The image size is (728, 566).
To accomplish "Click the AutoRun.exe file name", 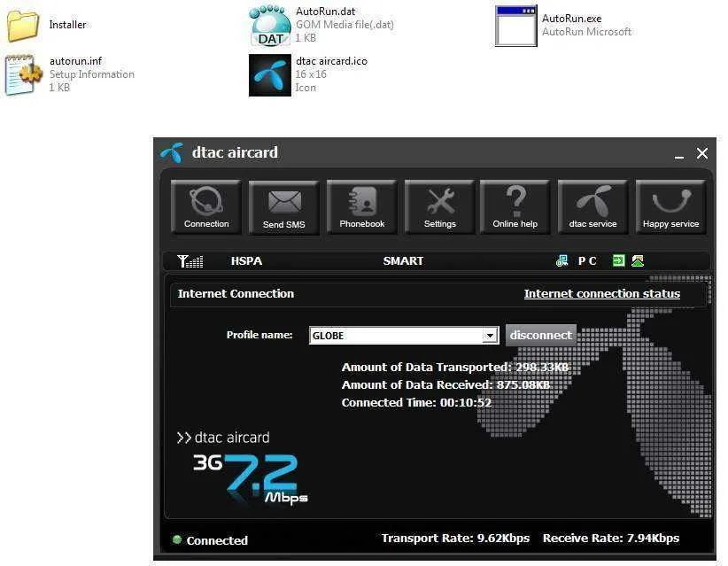I will tap(571, 19).
